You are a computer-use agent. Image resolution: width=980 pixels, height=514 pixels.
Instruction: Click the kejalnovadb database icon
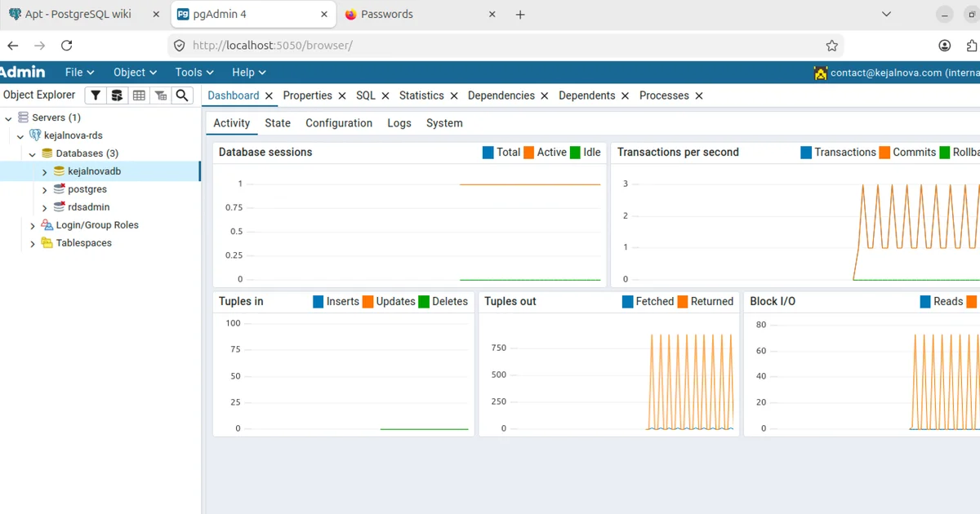(x=59, y=171)
